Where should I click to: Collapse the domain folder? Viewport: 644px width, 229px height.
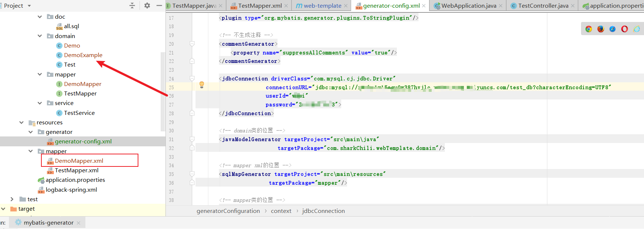click(40, 36)
